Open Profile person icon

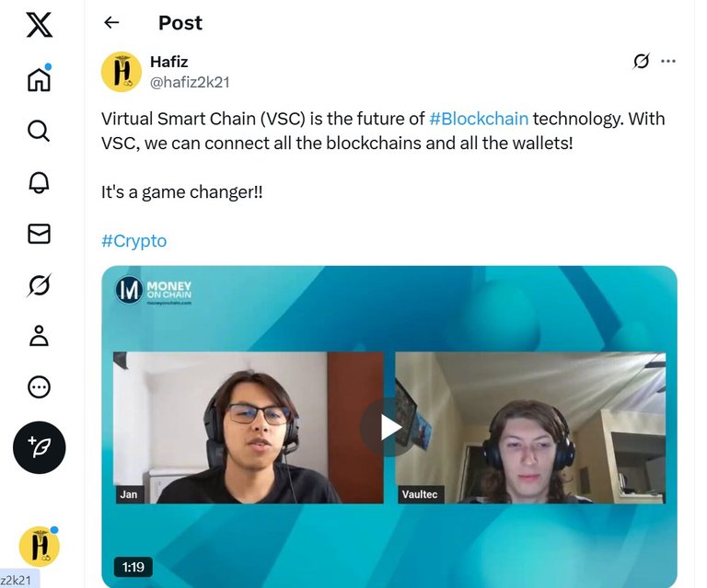[x=40, y=336]
